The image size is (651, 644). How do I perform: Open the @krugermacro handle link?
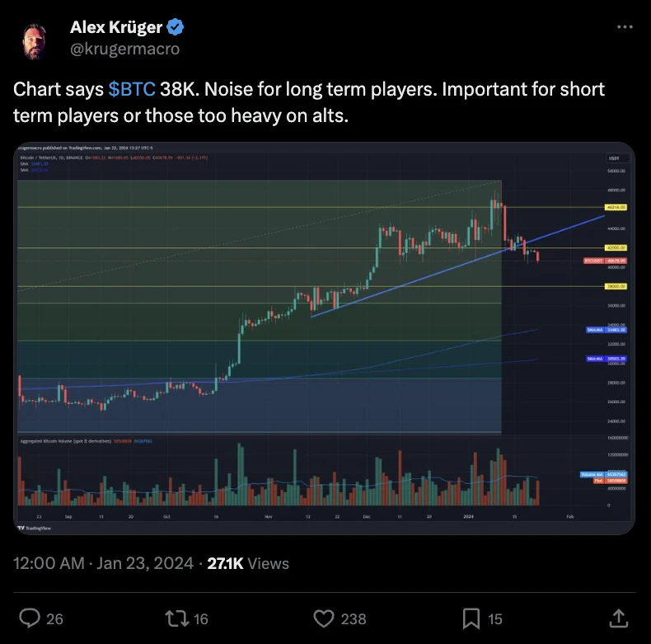coord(124,49)
